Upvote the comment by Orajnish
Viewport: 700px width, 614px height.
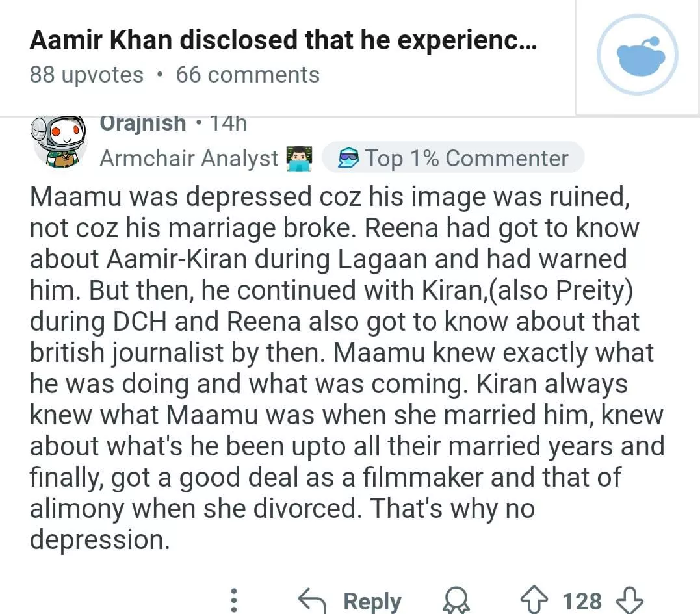tap(535, 600)
